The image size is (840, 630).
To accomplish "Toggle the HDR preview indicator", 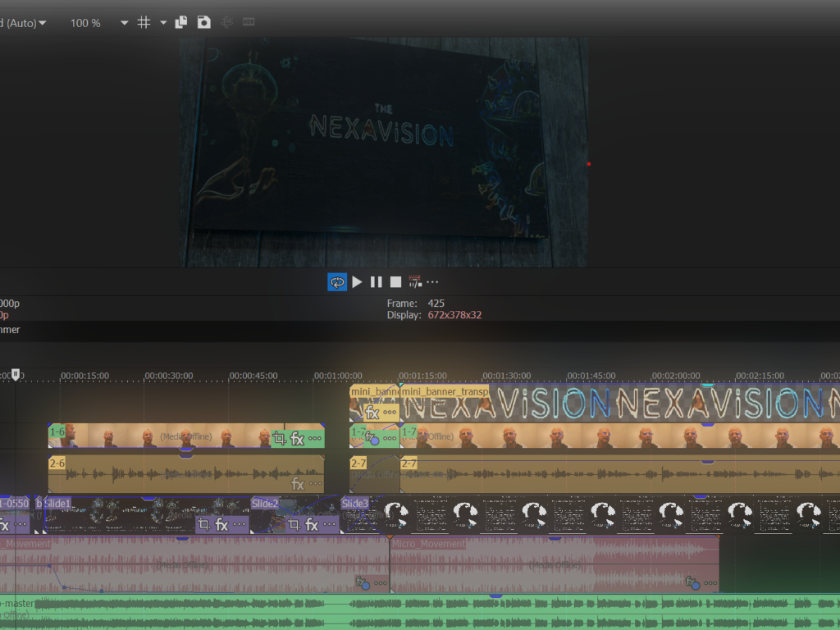I will [x=248, y=22].
